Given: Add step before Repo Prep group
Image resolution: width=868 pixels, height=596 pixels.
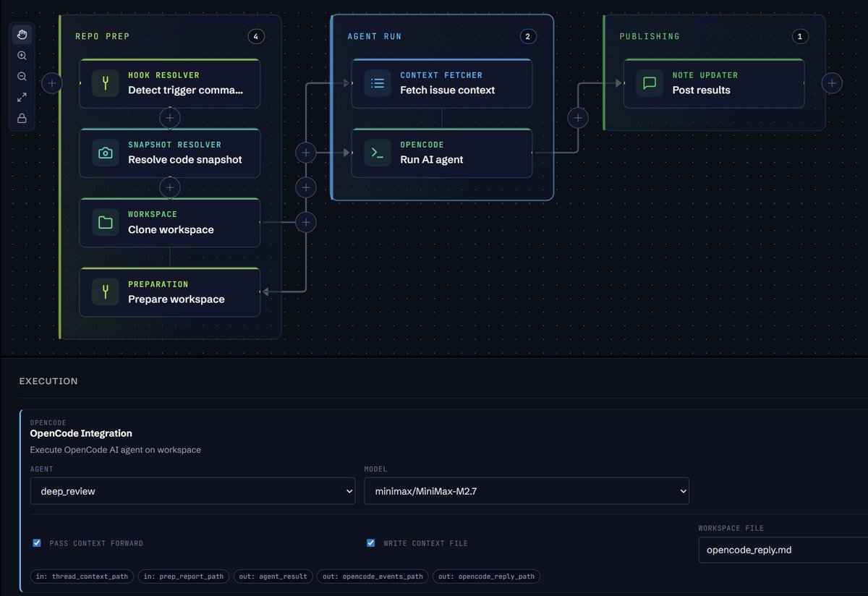Looking at the screenshot, I should tap(51, 83).
